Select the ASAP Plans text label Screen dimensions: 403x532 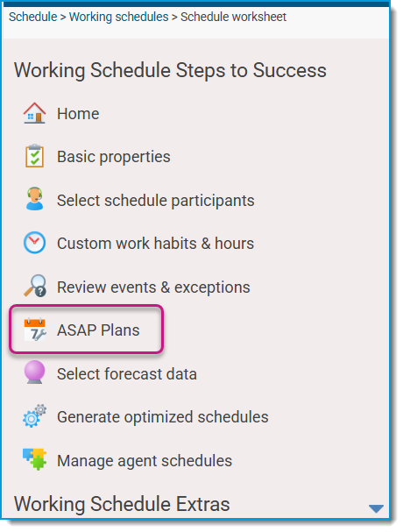click(98, 330)
